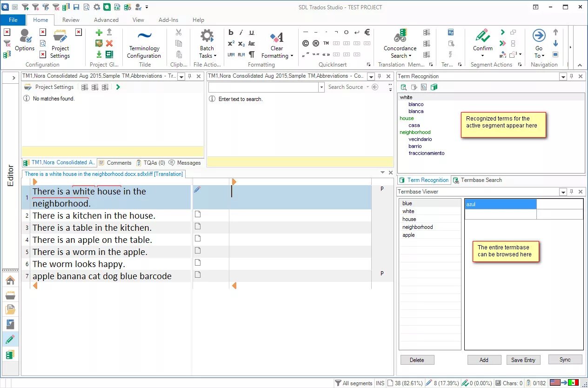This screenshot has height=388, width=588.
Task: Click the Sync button
Action: point(565,359)
